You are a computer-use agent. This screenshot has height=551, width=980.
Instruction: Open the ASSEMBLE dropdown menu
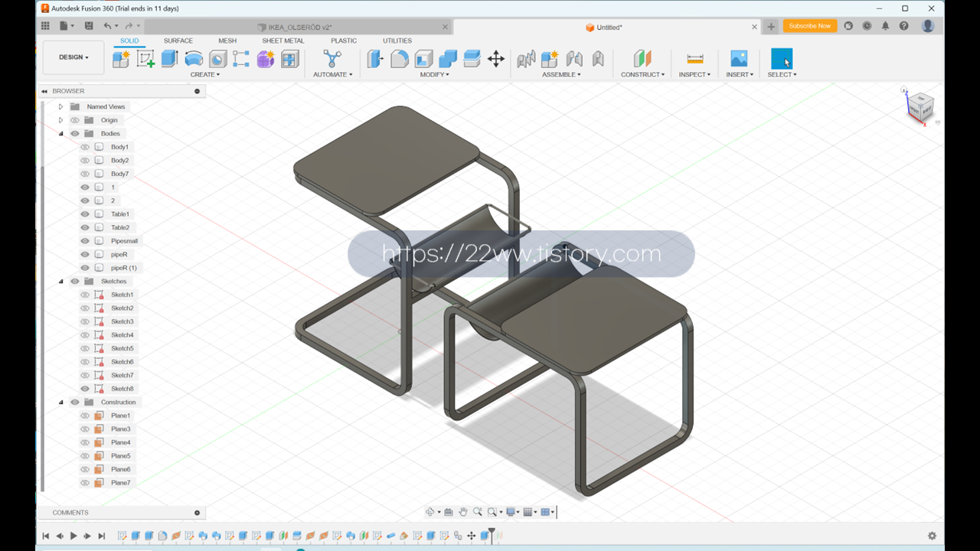561,74
